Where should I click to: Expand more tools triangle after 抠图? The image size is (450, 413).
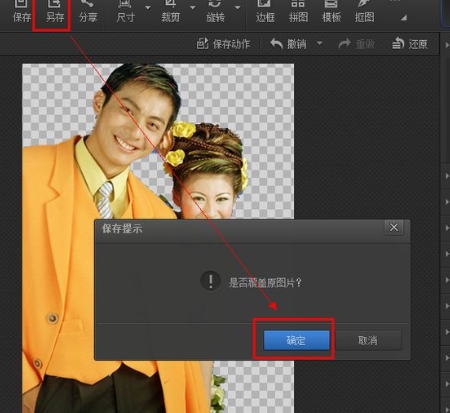[x=404, y=18]
